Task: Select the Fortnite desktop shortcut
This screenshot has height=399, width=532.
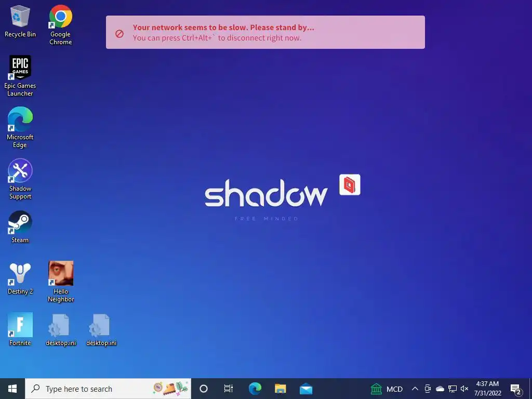Action: [x=20, y=329]
